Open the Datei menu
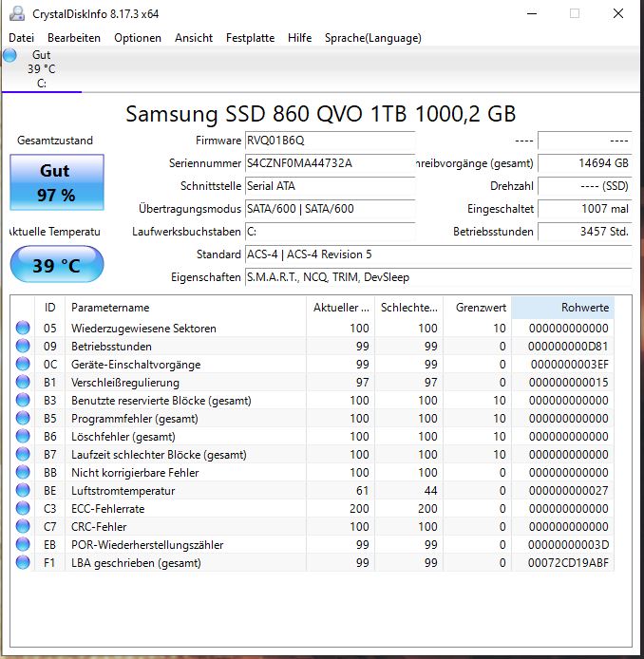This screenshot has height=659, width=644. (21, 38)
